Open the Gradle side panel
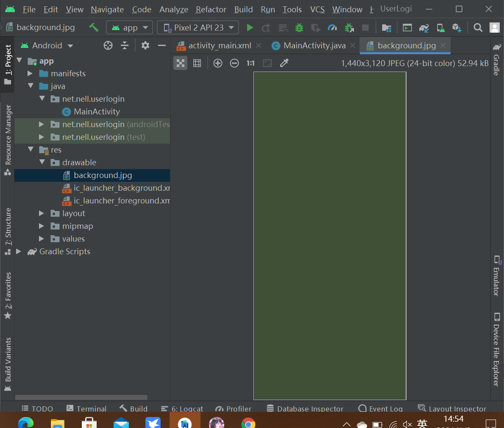Screen dimensions: 504x428 click(497, 60)
